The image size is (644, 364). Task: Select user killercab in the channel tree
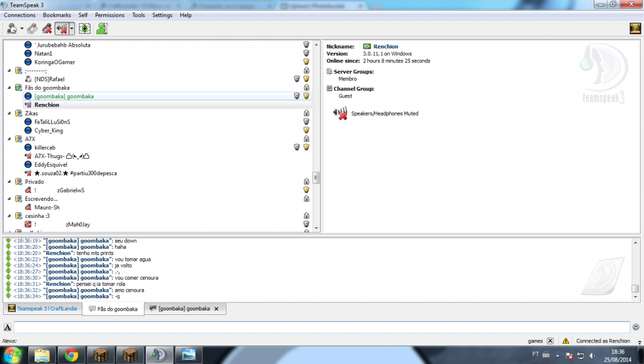tap(45, 147)
